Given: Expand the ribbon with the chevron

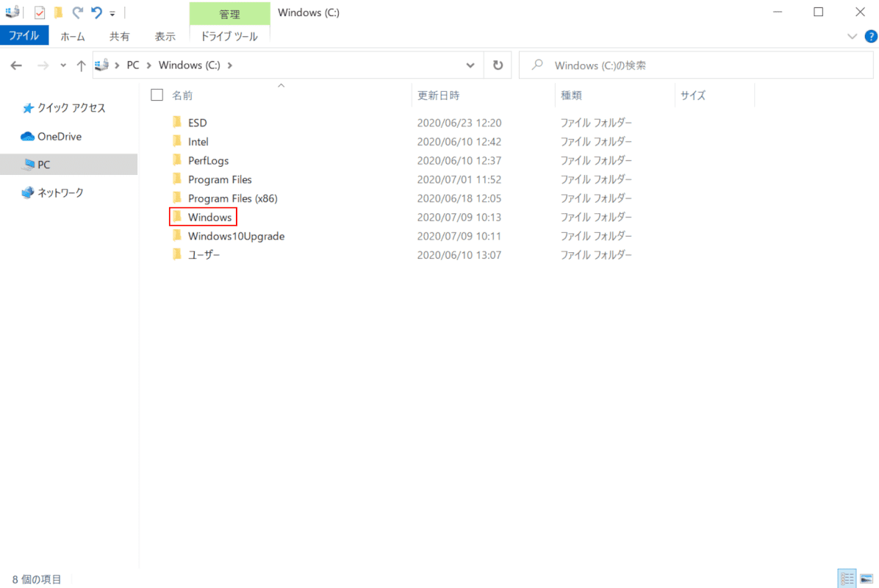Looking at the screenshot, I should pyautogui.click(x=852, y=37).
